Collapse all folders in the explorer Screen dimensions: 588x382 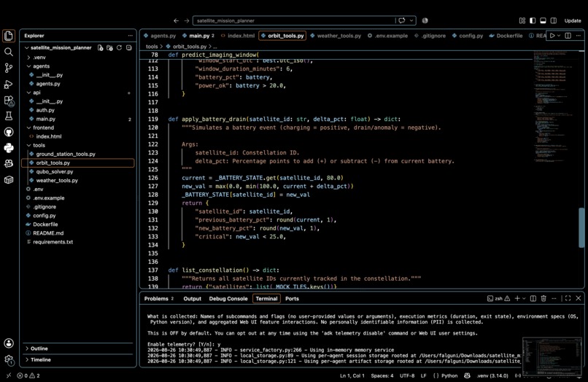128,47
